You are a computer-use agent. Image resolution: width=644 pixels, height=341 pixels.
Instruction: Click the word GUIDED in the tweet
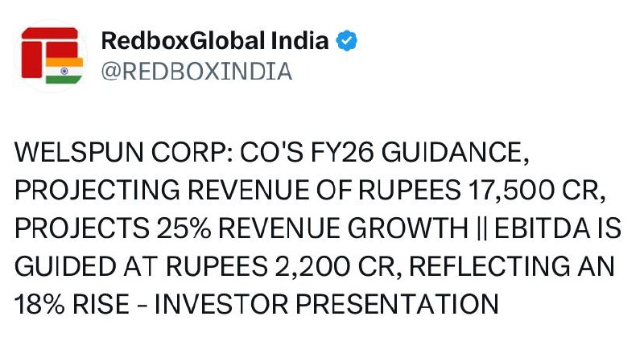[x=65, y=266]
